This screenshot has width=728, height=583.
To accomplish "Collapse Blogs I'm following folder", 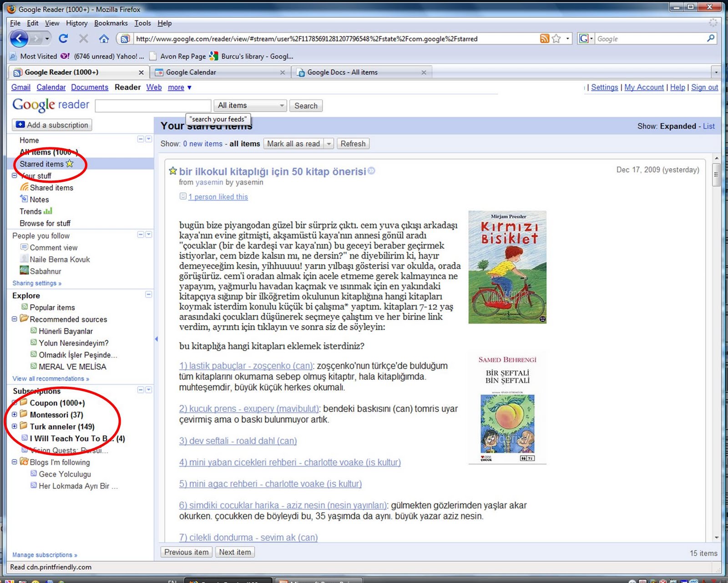I will coord(14,462).
